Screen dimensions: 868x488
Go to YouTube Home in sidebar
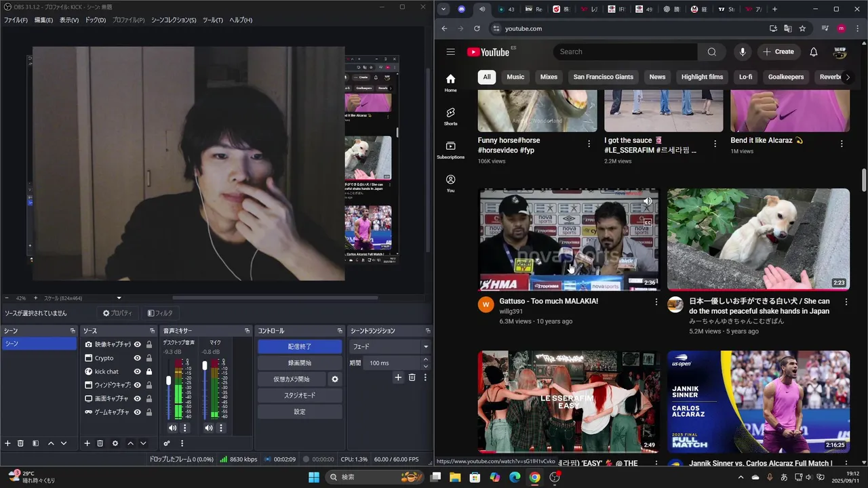click(x=450, y=83)
